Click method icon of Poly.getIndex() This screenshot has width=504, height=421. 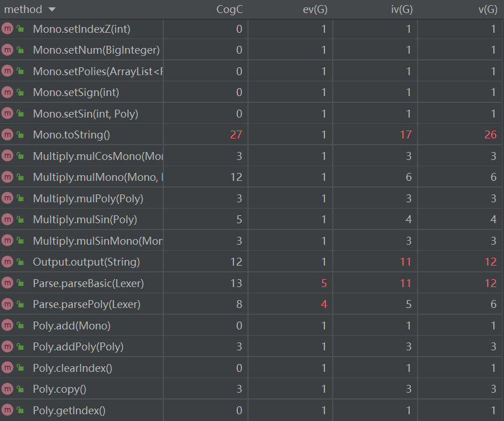point(7,410)
